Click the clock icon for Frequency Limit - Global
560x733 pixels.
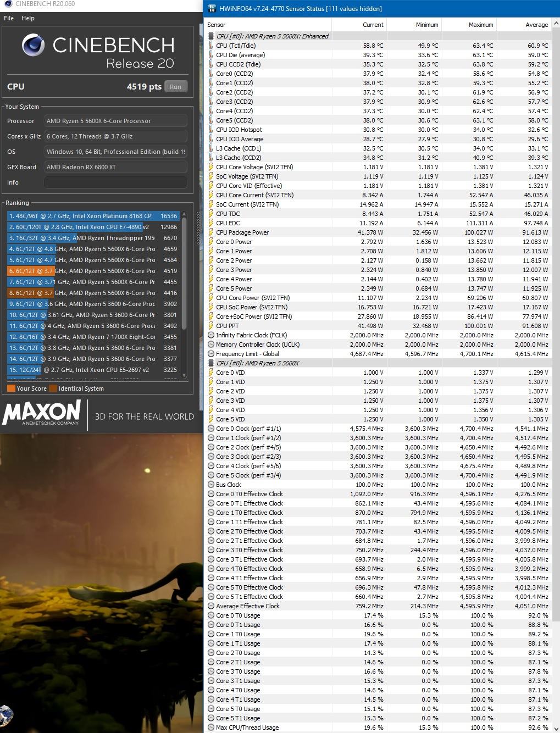pyautogui.click(x=211, y=354)
